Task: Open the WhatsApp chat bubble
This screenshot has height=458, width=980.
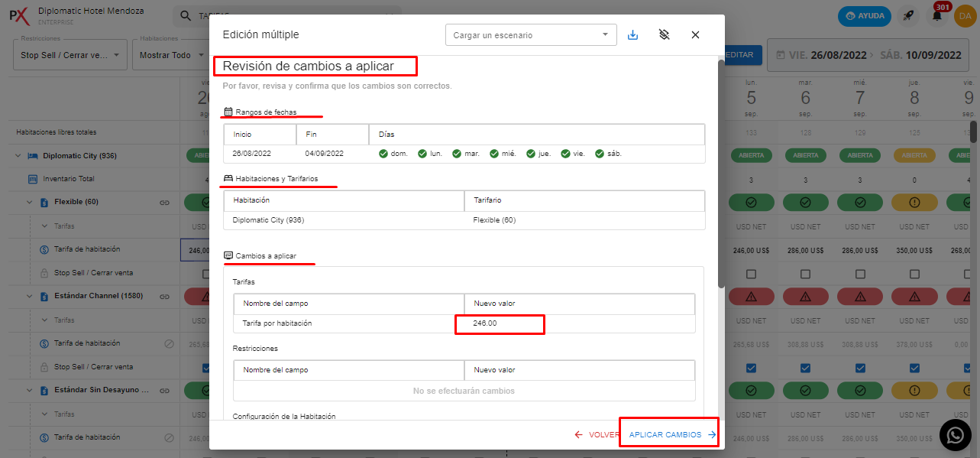Action: click(955, 434)
